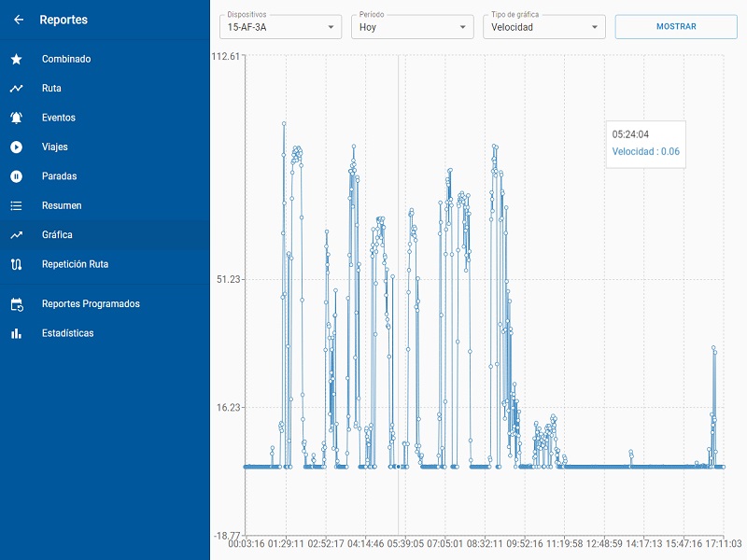Click the rightmost speed peak near 17:11:03
This screenshot has width=747, height=560.
tap(713, 348)
